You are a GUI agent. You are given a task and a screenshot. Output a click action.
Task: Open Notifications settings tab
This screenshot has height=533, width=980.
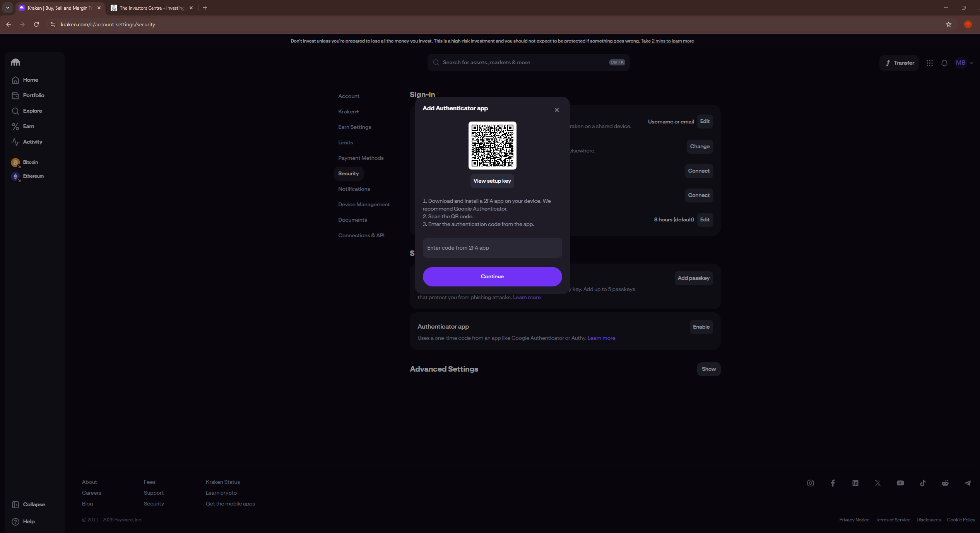[354, 189]
